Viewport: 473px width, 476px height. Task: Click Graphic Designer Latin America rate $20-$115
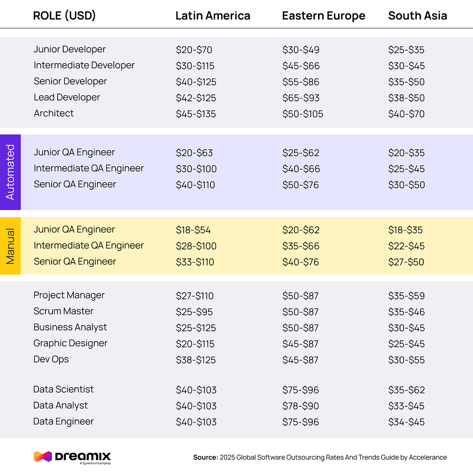(x=195, y=344)
